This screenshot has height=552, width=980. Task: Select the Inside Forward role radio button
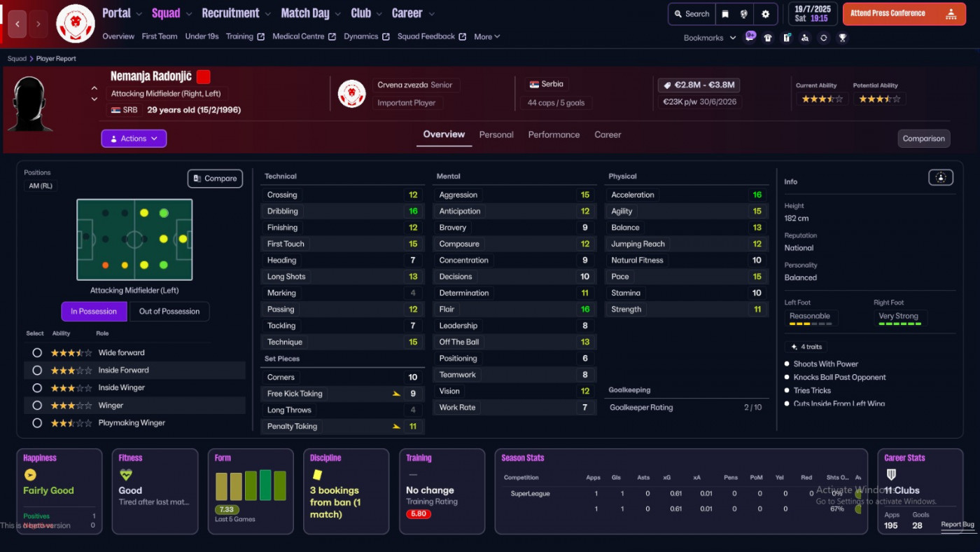[37, 371]
